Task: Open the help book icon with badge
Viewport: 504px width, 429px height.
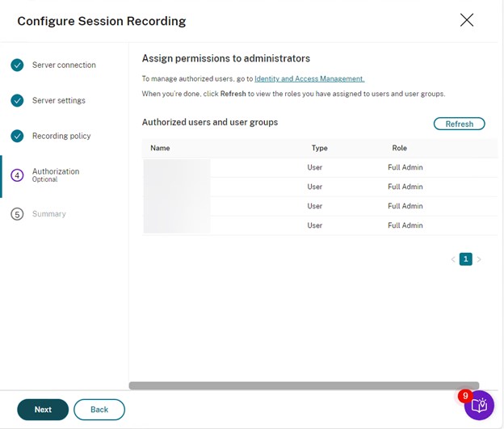Action: point(478,405)
